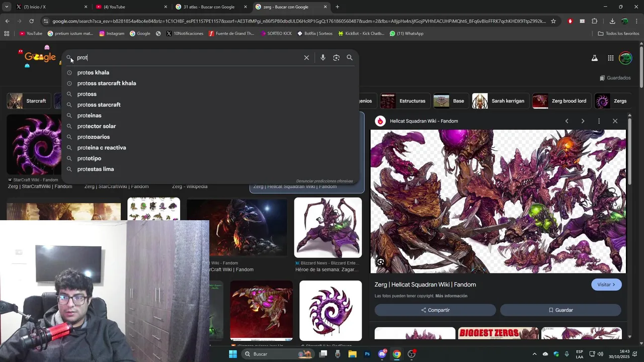644x362 pixels.
Task: Search inside image with lens icon
Action: [381, 262]
